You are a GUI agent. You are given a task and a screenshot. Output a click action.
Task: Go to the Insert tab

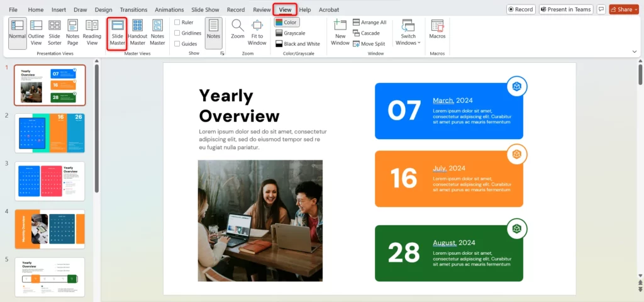pyautogui.click(x=58, y=10)
